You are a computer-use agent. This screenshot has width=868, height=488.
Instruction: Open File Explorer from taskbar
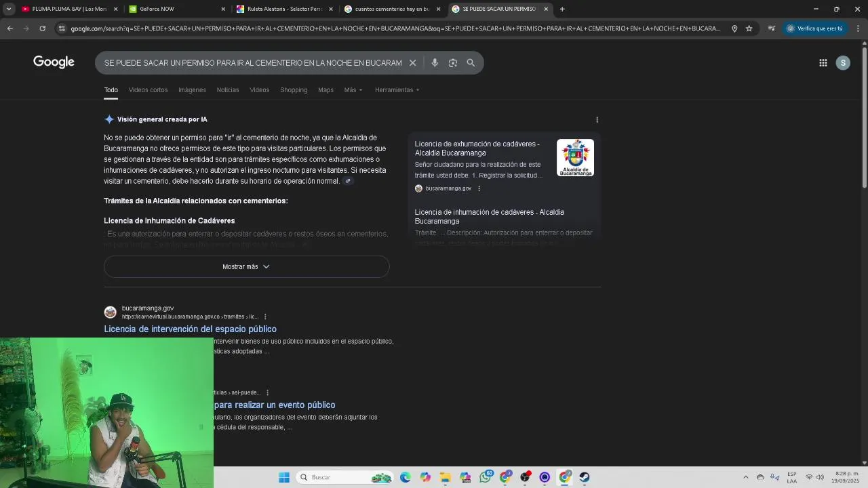pos(445,477)
